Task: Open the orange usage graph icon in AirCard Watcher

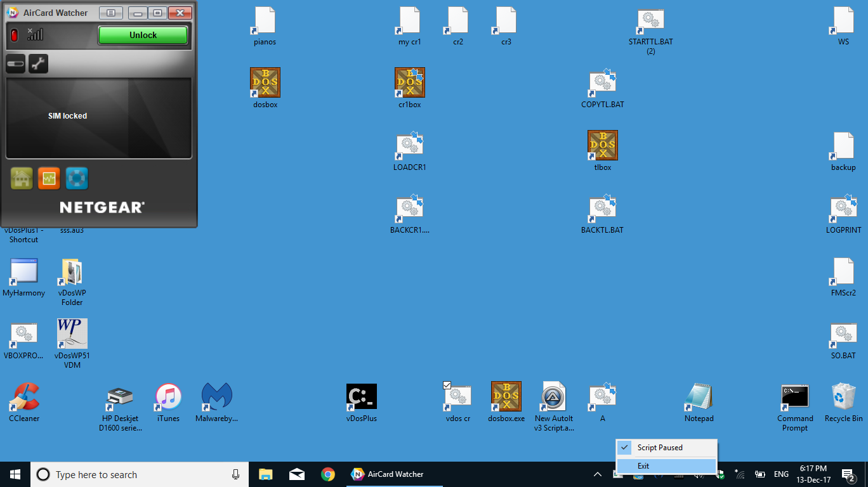Action: 49,178
